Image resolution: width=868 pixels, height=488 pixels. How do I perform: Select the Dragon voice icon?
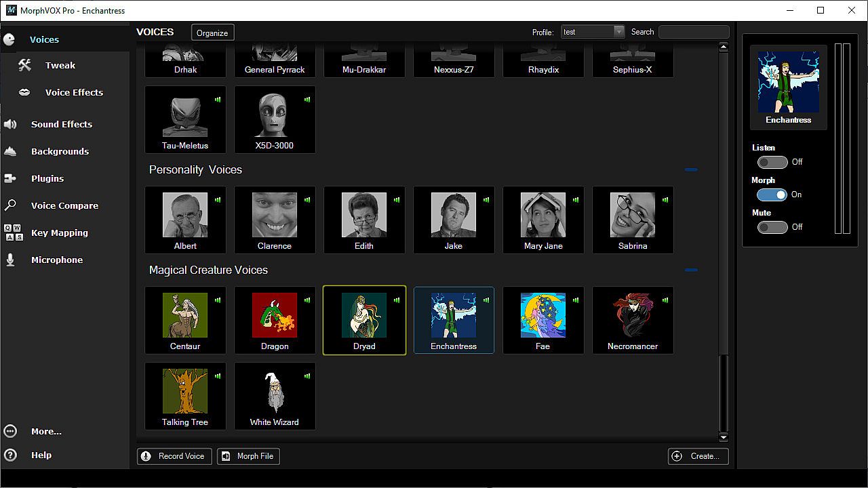(x=275, y=316)
